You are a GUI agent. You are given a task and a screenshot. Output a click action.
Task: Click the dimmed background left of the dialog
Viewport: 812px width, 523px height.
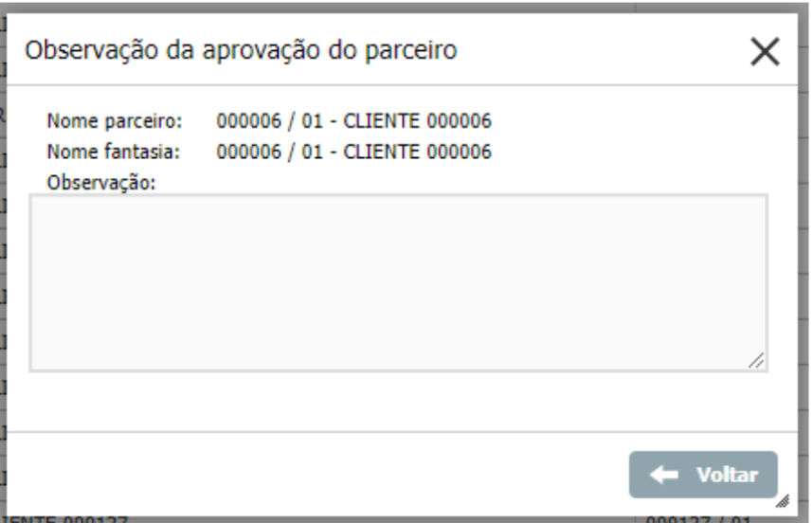(3, 284)
